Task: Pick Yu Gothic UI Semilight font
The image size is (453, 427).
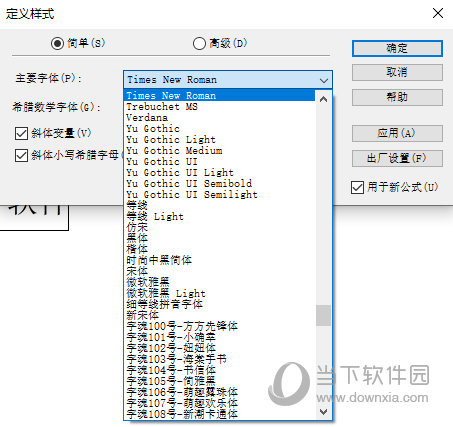Action: pyautogui.click(x=220, y=195)
